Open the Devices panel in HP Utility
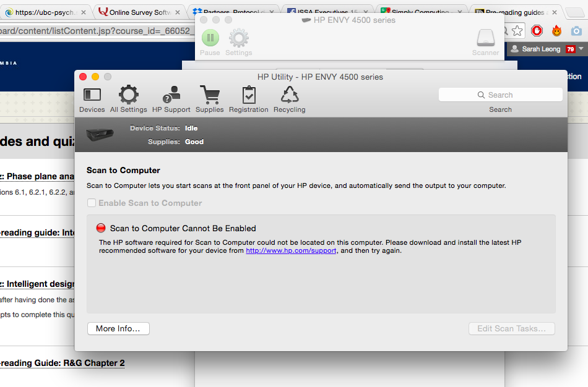 click(x=92, y=100)
